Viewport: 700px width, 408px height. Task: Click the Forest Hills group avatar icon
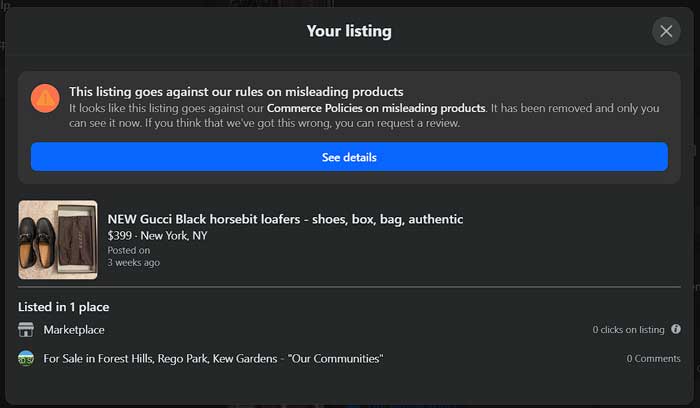[26, 358]
